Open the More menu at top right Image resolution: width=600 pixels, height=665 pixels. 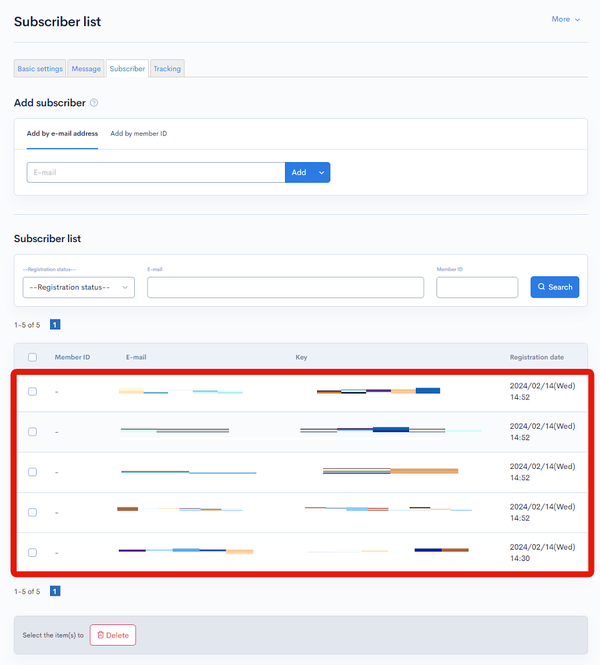tap(565, 19)
